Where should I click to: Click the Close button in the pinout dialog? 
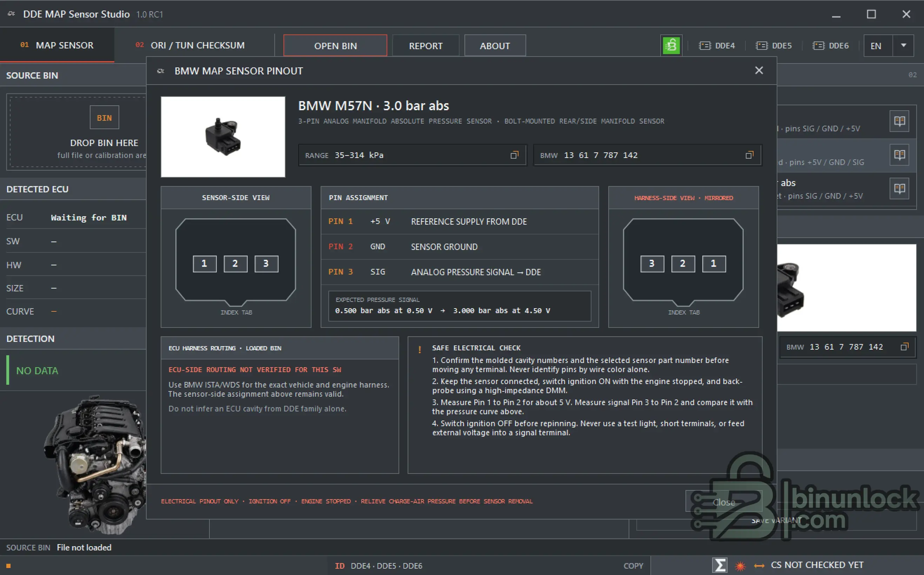(723, 502)
